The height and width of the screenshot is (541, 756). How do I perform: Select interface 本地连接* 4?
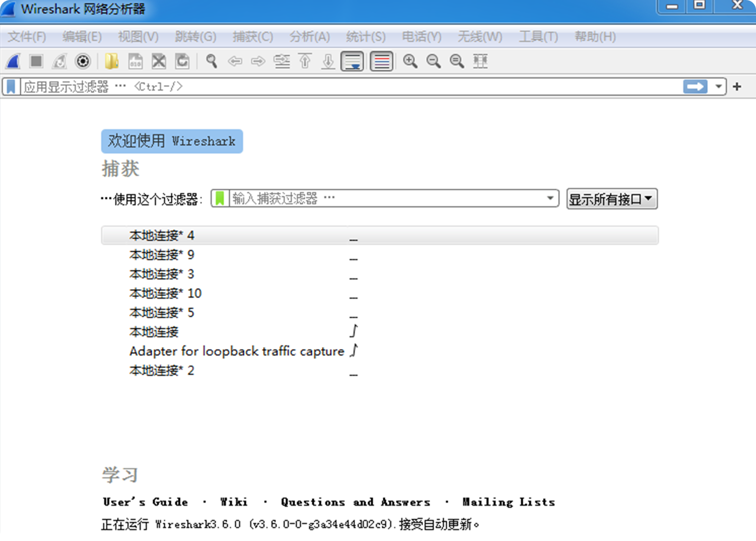(x=380, y=235)
